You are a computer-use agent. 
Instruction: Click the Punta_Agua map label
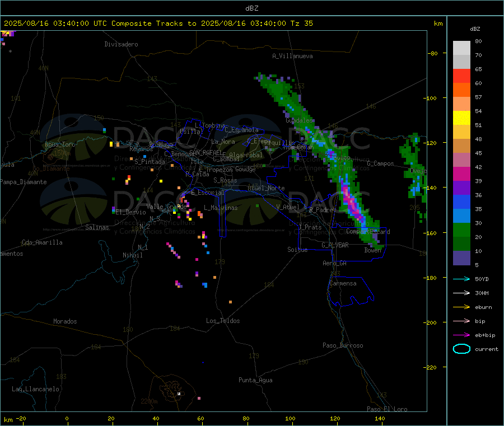pos(255,380)
